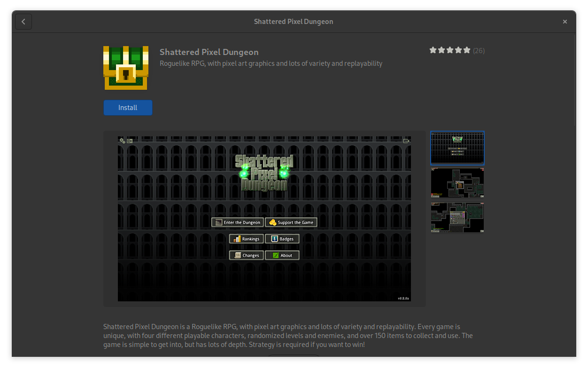
Task: Click the language icon beside the gears
Action: [130, 141]
